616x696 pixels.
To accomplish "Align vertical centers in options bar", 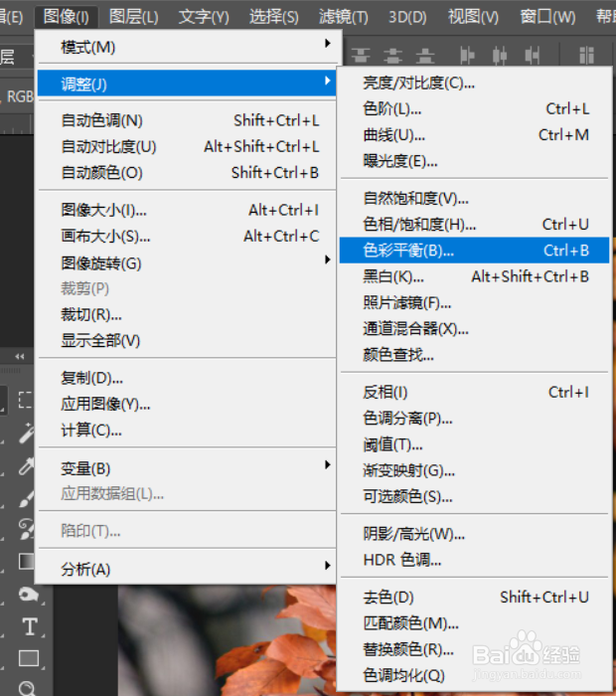I will (392, 56).
